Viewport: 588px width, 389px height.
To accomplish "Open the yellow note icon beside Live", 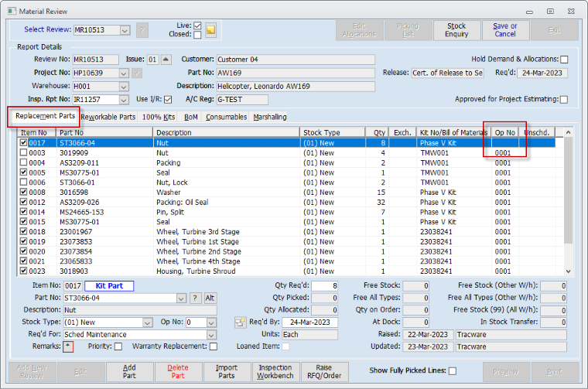I will tap(210, 29).
